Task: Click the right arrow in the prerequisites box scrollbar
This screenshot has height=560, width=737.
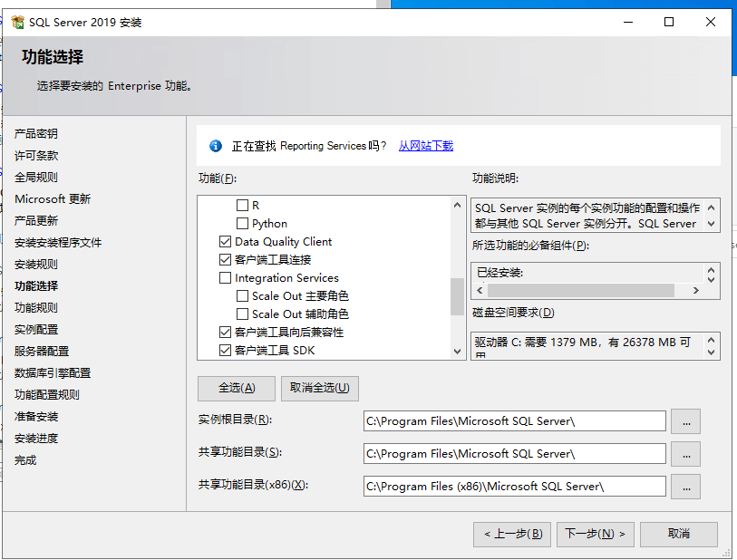Action: click(695, 290)
